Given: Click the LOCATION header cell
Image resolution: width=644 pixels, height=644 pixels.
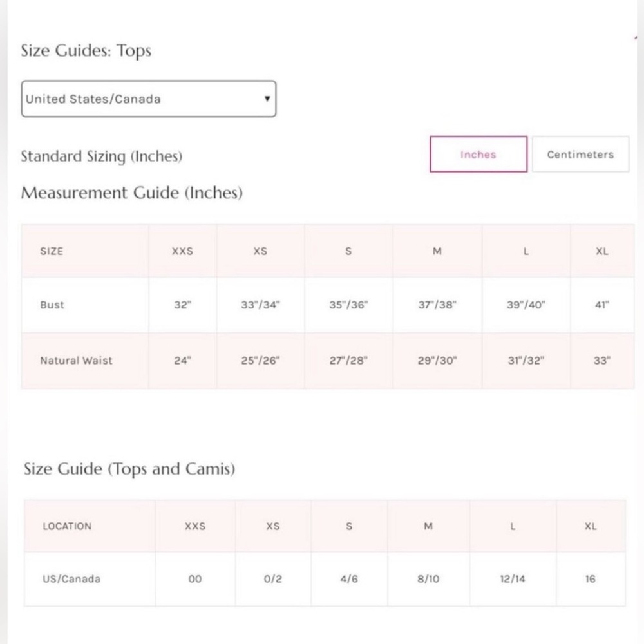Looking at the screenshot, I should coord(90,526).
